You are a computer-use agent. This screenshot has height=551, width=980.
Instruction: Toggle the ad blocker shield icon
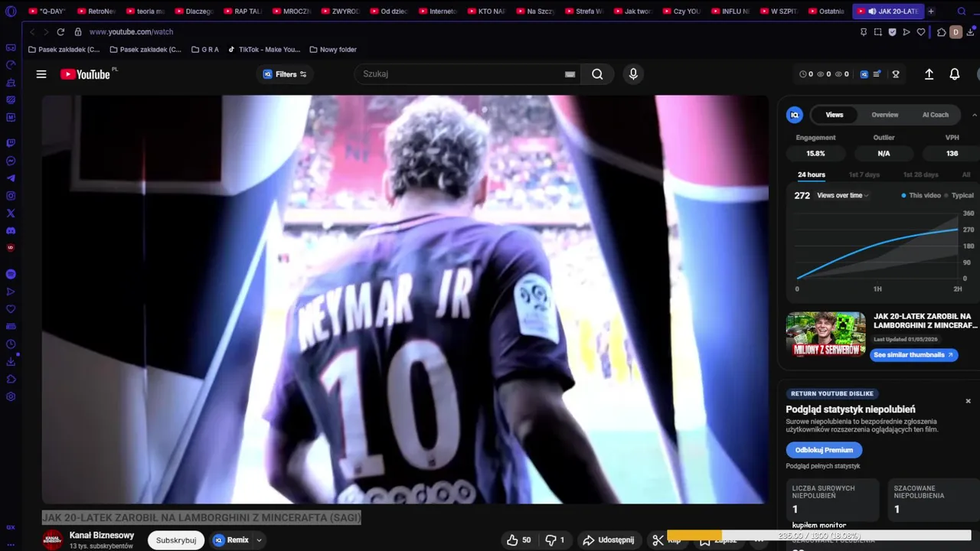(892, 32)
